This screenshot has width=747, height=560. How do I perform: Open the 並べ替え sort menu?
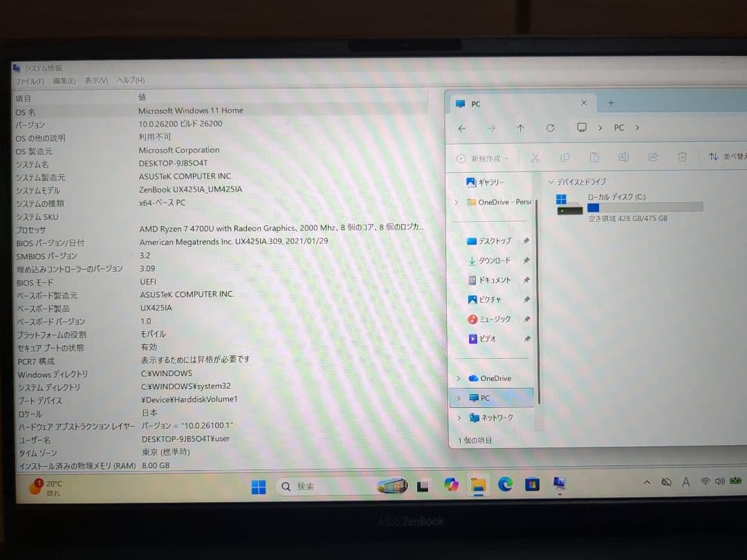tap(726, 156)
